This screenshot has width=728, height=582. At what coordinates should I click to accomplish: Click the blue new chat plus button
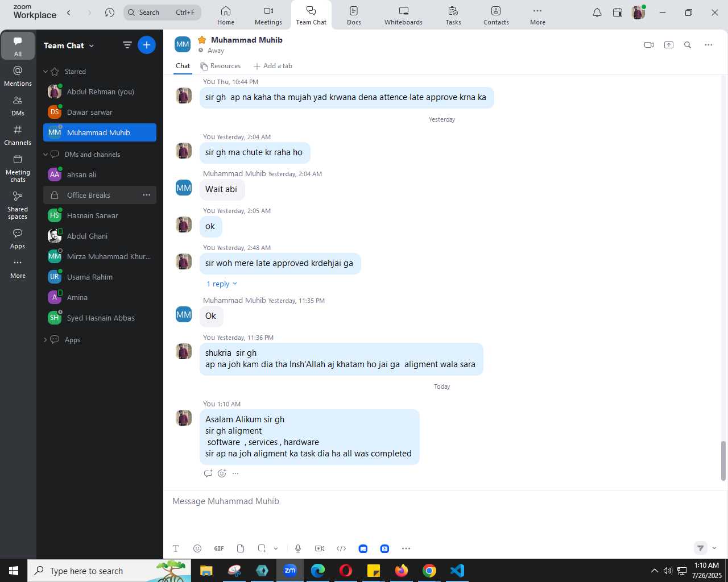(147, 45)
